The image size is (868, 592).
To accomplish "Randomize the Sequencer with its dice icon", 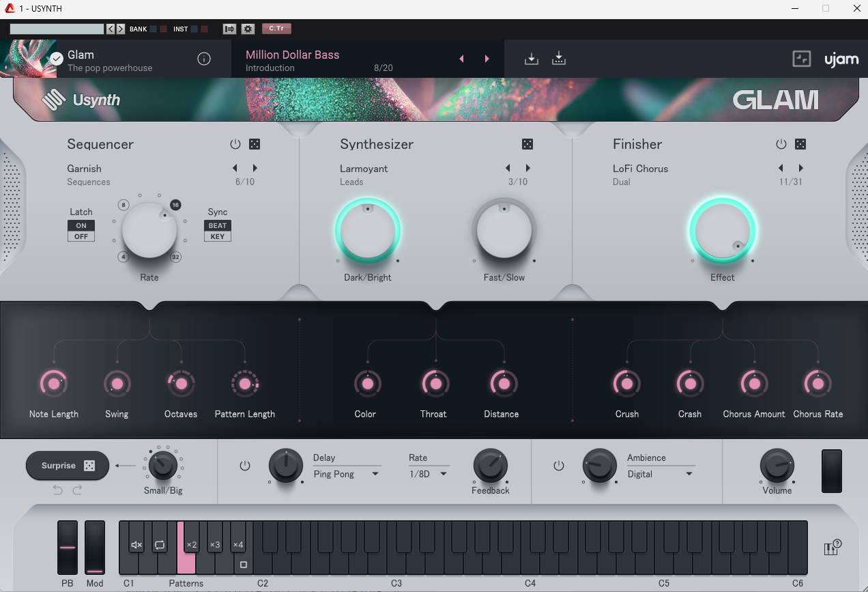I will point(255,144).
